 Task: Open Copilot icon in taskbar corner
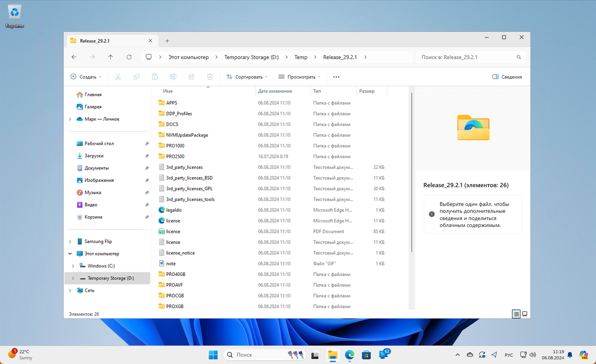click(584, 355)
